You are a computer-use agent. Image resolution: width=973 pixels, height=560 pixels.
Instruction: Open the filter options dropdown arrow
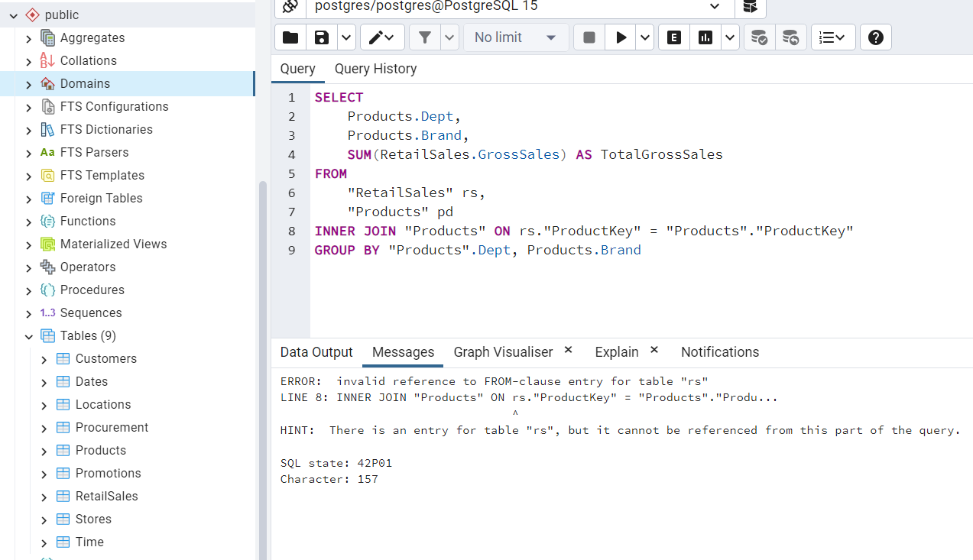click(x=449, y=37)
